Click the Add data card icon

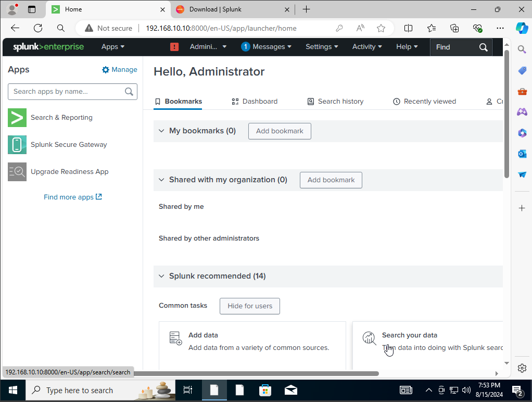tap(175, 338)
